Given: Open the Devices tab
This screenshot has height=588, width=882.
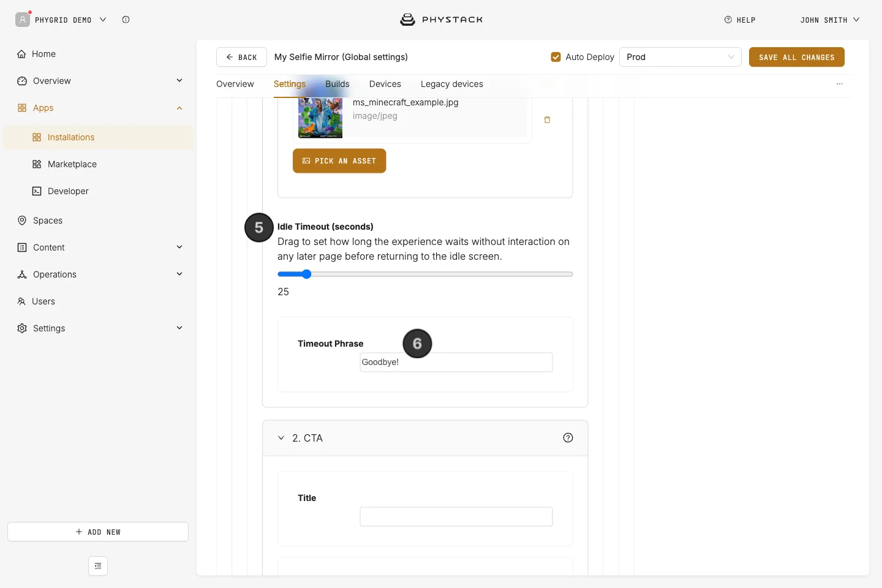Looking at the screenshot, I should coord(385,84).
